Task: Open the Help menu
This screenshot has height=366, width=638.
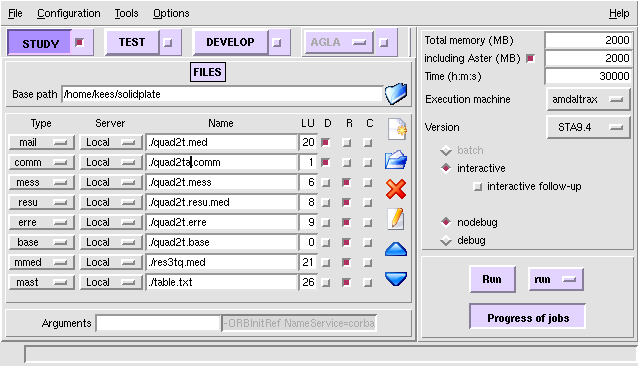Action: tap(619, 13)
